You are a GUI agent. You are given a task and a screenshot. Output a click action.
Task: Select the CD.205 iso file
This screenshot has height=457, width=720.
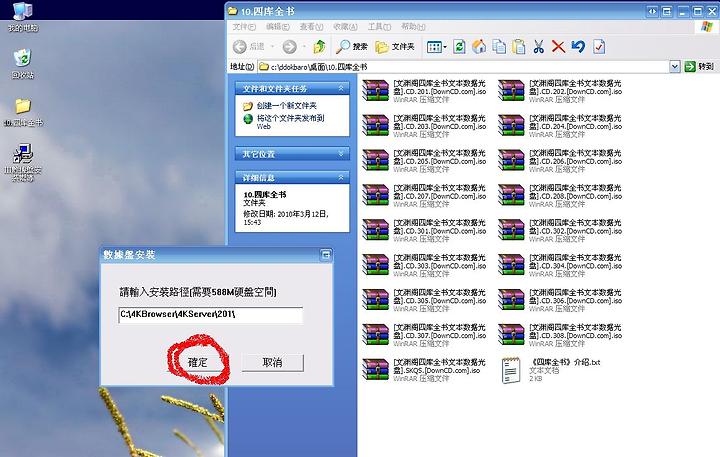click(424, 160)
